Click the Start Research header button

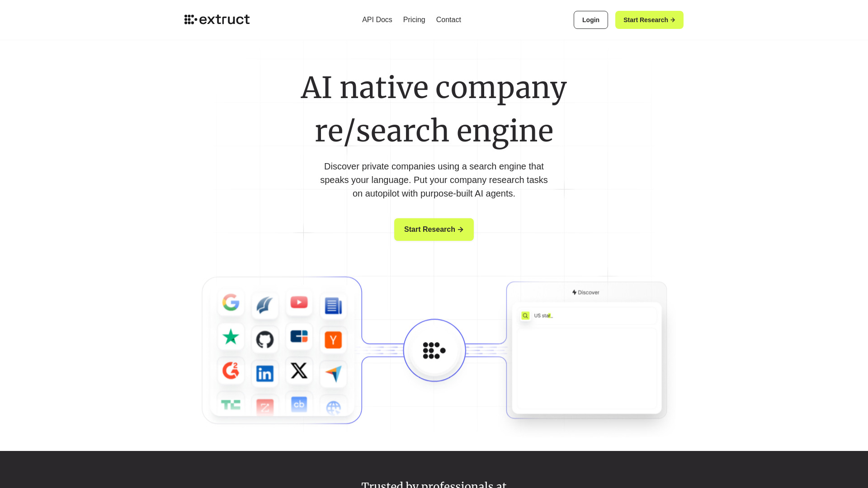pos(649,20)
